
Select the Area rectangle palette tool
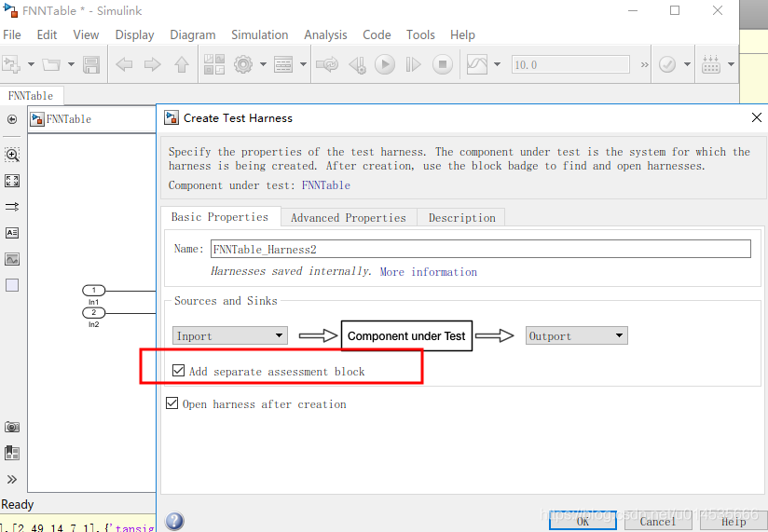pyautogui.click(x=12, y=285)
